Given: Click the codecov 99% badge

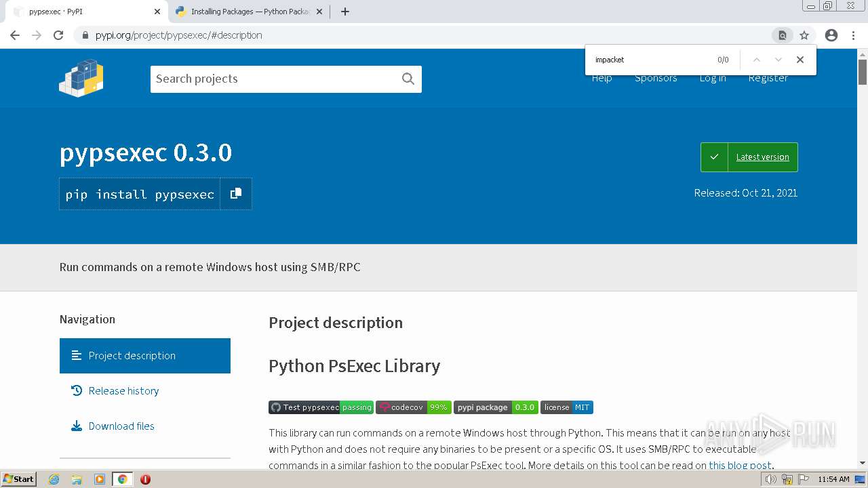Looking at the screenshot, I should click(414, 407).
